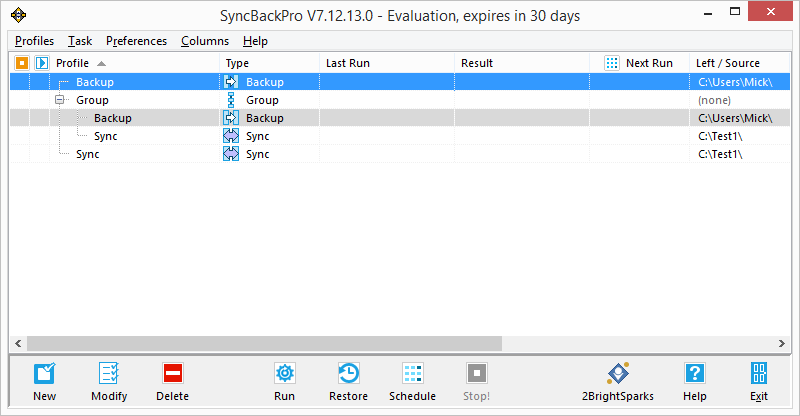Click the Modify profile icon
Screen dimensions: 800x416
tap(109, 374)
